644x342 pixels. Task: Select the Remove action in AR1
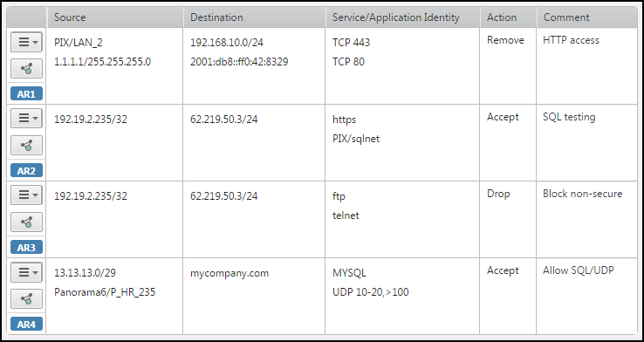click(505, 40)
